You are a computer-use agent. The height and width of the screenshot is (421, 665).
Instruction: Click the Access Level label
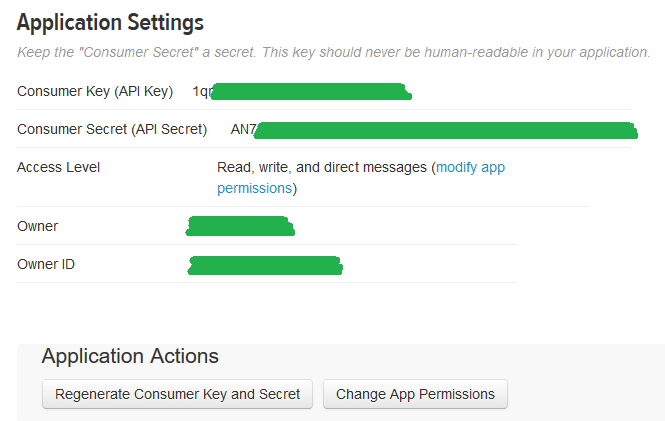58,167
